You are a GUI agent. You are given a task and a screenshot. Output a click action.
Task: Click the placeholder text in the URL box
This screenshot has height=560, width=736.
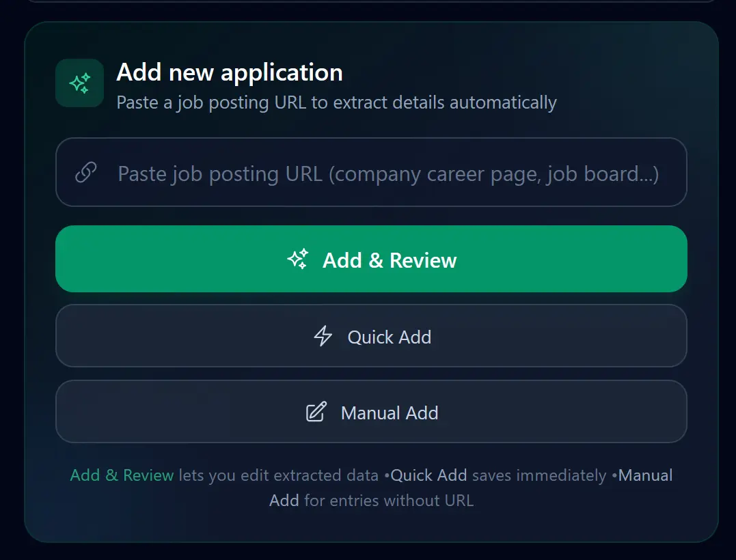click(x=387, y=173)
